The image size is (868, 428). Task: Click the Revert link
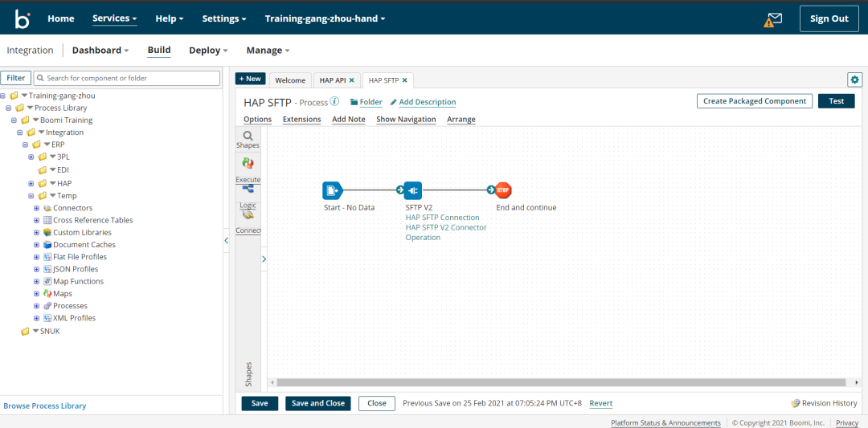(x=600, y=403)
